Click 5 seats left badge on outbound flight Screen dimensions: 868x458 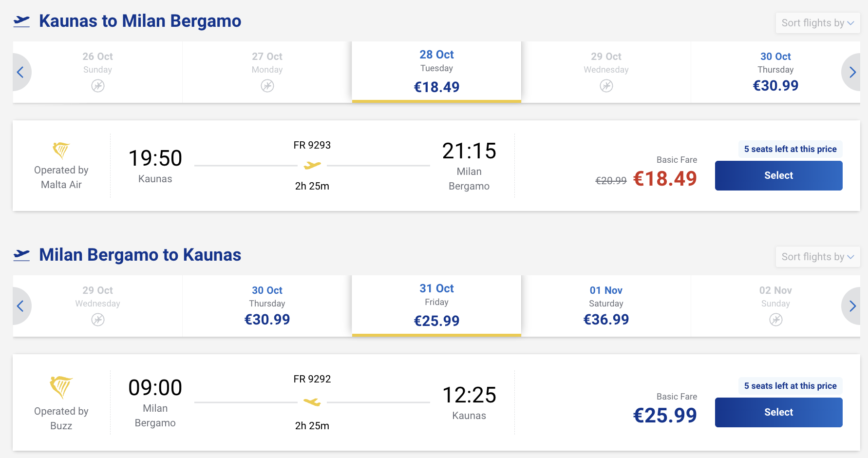coord(790,149)
